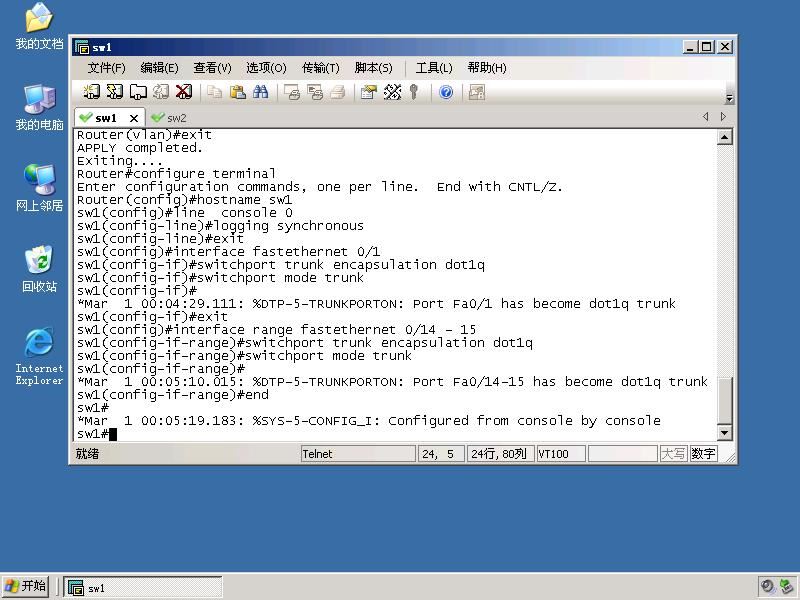This screenshot has width=800, height=600.
Task: Click Telnet status bar field
Action: point(358,454)
